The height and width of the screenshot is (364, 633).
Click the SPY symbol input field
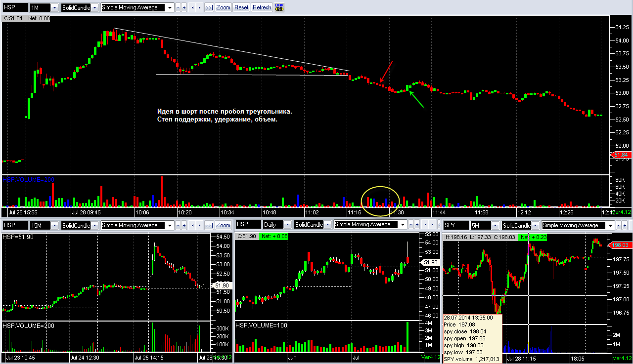point(456,225)
